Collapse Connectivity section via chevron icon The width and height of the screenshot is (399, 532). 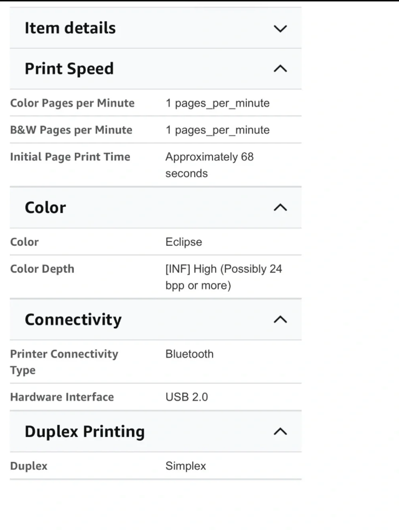click(x=280, y=319)
